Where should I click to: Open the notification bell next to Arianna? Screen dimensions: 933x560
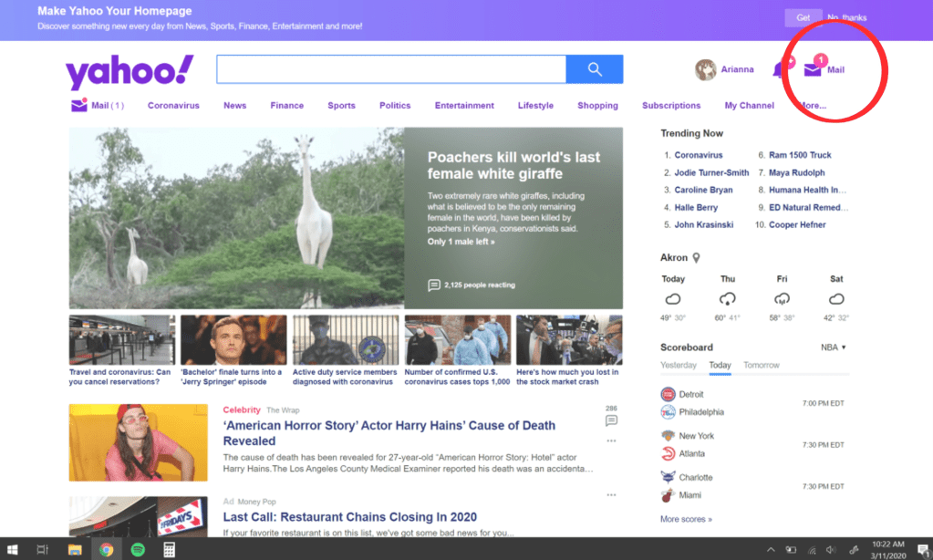click(780, 69)
